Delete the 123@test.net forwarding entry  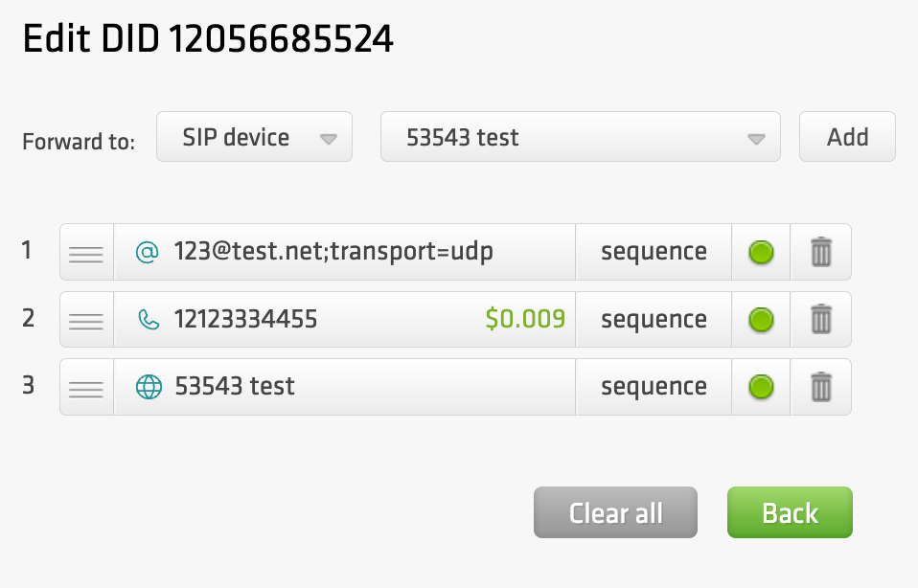[821, 253]
